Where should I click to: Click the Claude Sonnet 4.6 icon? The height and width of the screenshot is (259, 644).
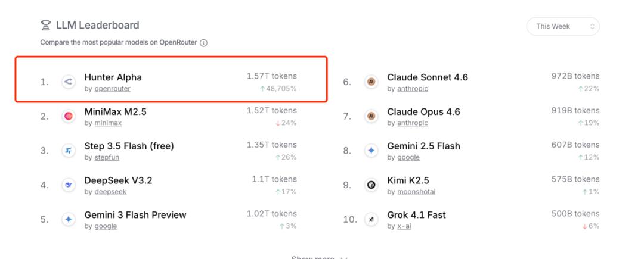pos(371,82)
